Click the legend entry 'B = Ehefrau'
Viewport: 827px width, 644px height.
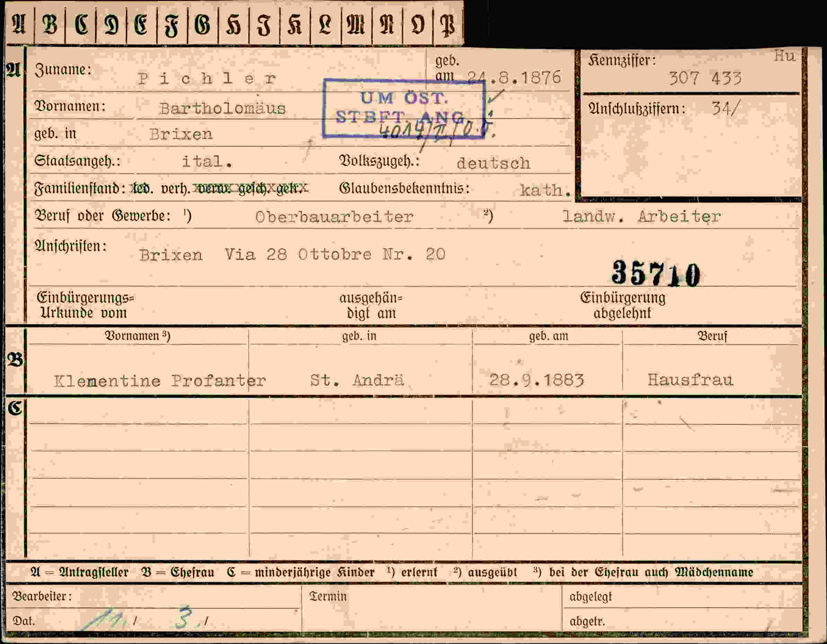(178, 572)
